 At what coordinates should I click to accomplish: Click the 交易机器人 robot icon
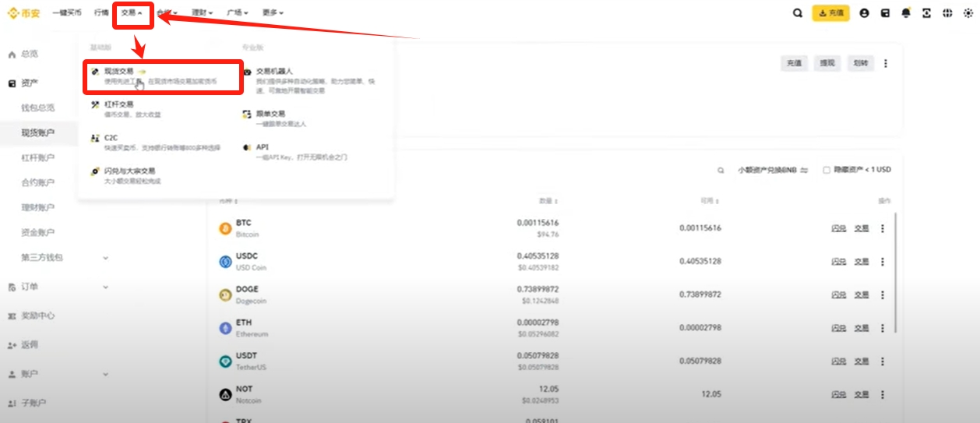(248, 72)
